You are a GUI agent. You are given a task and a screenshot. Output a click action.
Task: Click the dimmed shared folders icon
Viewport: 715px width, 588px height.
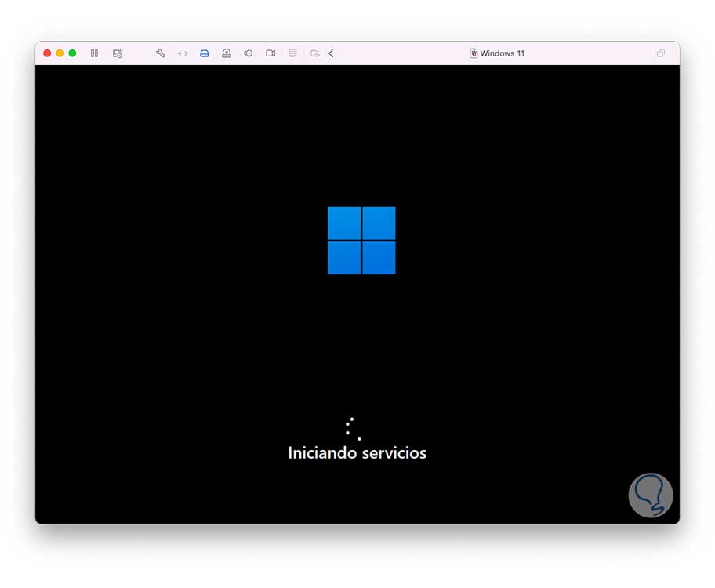314,53
